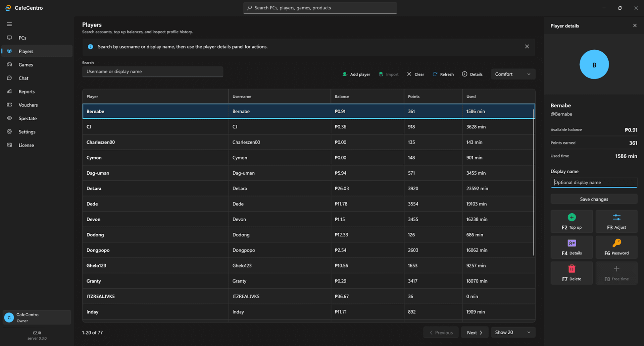Viewport: 644px width, 346px height.
Task: Click the blue info icon in banner
Action: point(90,47)
